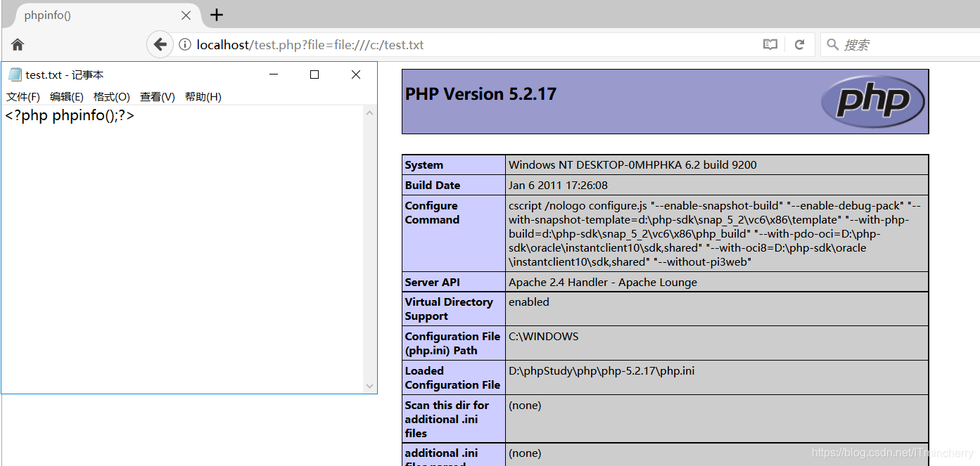Click the 'C:\WINDOWS' value cell
The image size is (980, 466).
pos(717,343)
